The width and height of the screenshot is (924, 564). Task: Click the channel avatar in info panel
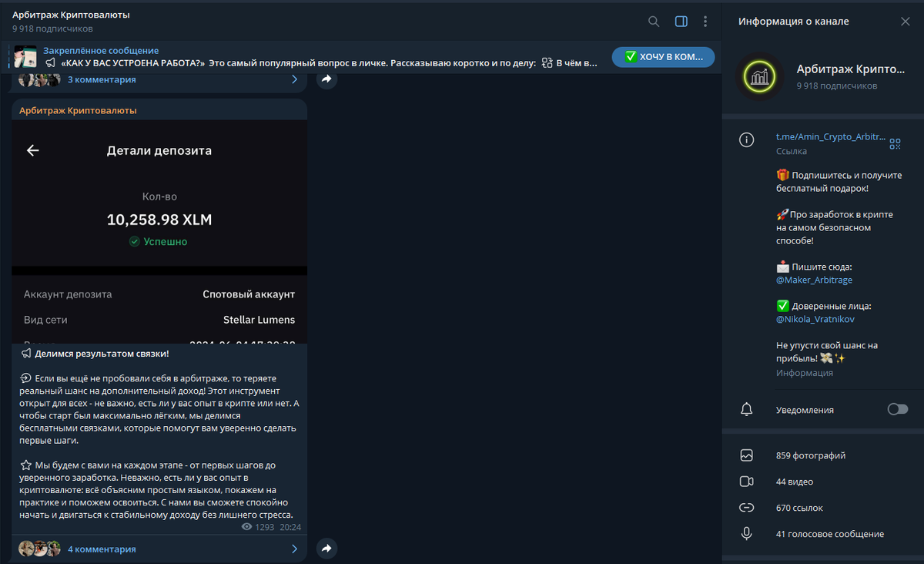pyautogui.click(x=759, y=76)
